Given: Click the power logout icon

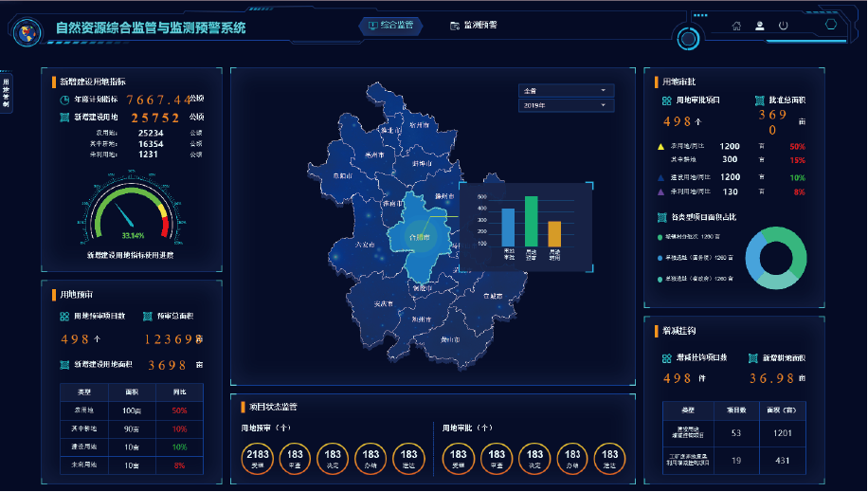Looking at the screenshot, I should (784, 26).
